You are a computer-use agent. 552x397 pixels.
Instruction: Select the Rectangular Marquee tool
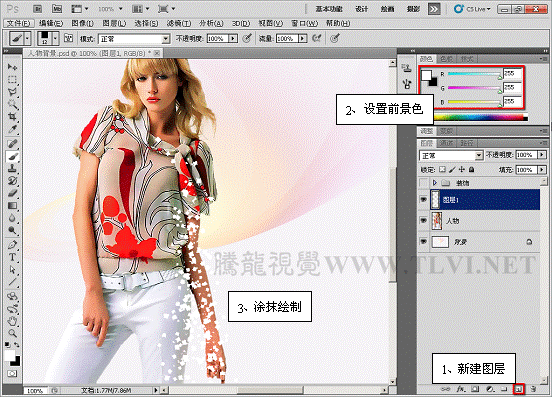click(x=12, y=79)
